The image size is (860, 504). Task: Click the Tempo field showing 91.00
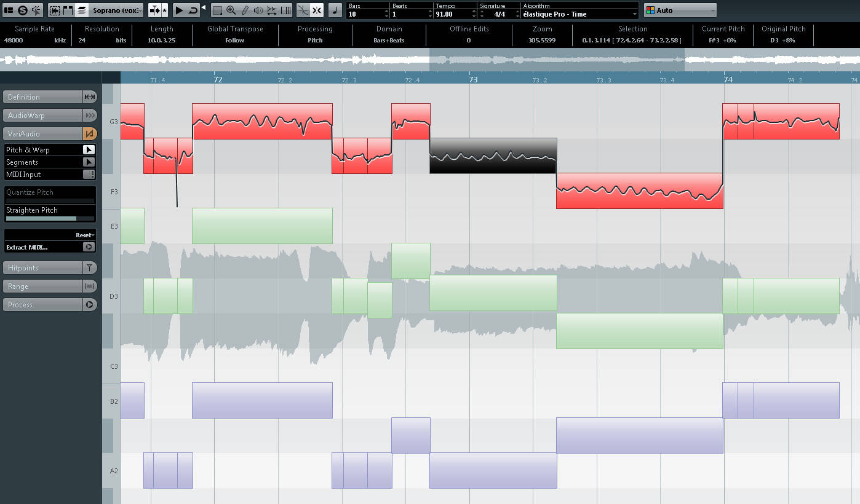coord(453,14)
